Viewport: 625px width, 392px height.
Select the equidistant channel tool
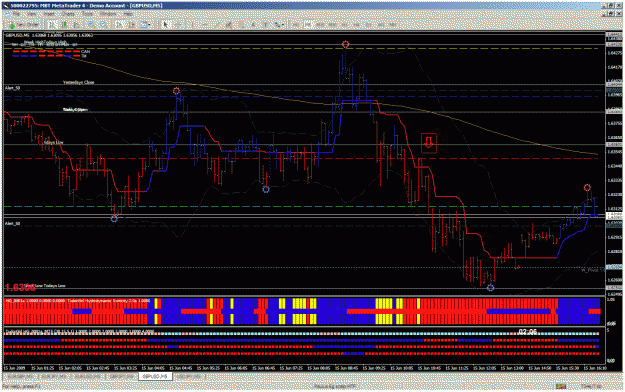(229, 25)
